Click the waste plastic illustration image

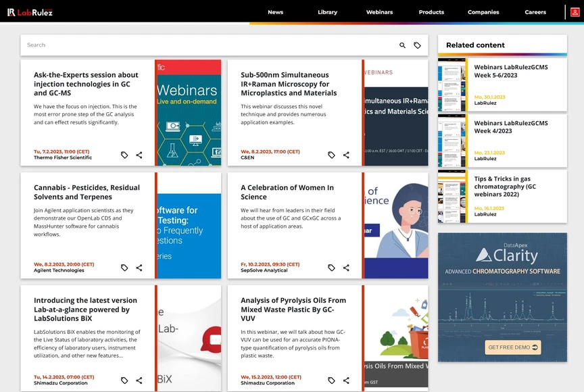point(396,338)
